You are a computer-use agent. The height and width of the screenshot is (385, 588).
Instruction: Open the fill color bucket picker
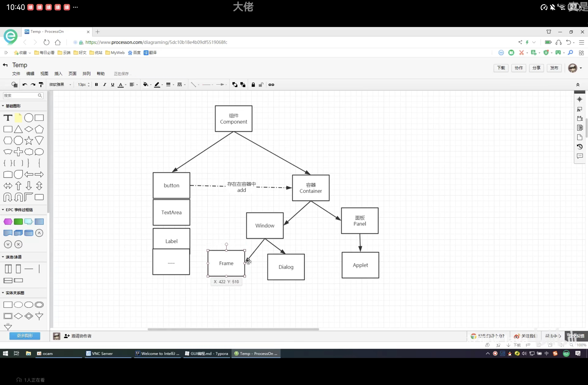(145, 84)
